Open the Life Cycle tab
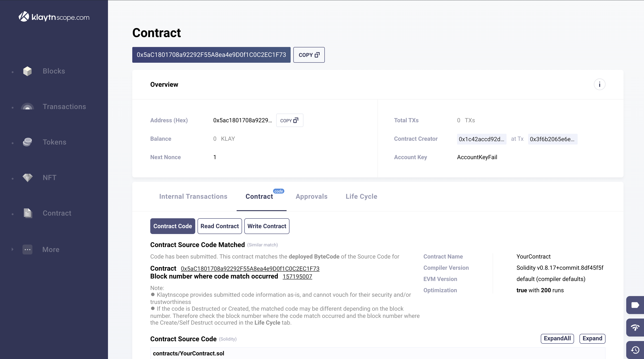The width and height of the screenshot is (644, 359). (x=361, y=196)
